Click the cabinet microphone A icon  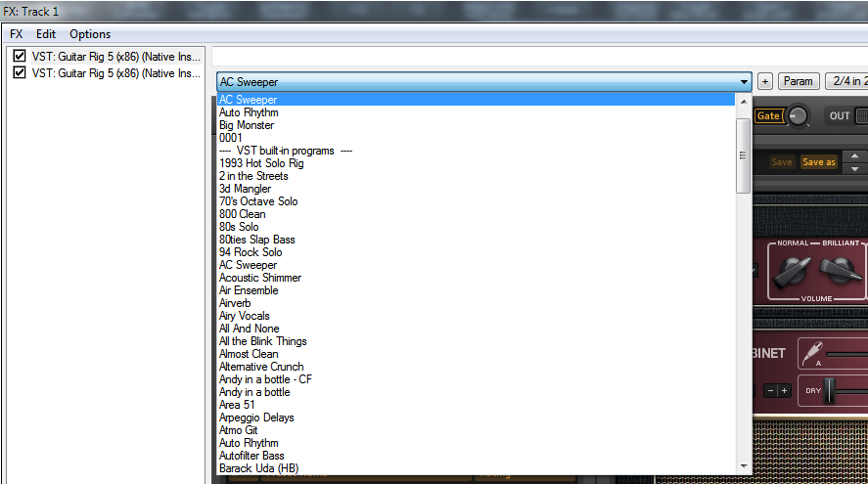pos(812,353)
